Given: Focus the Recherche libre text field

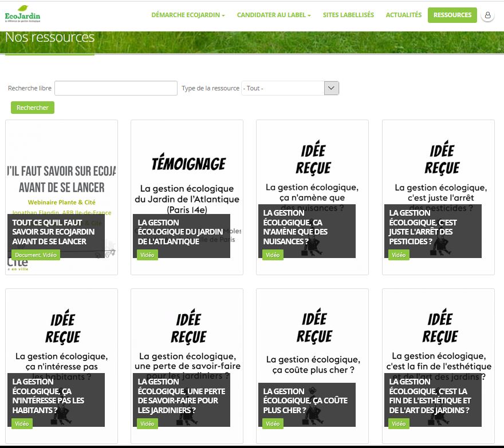Looking at the screenshot, I should tap(116, 88).
